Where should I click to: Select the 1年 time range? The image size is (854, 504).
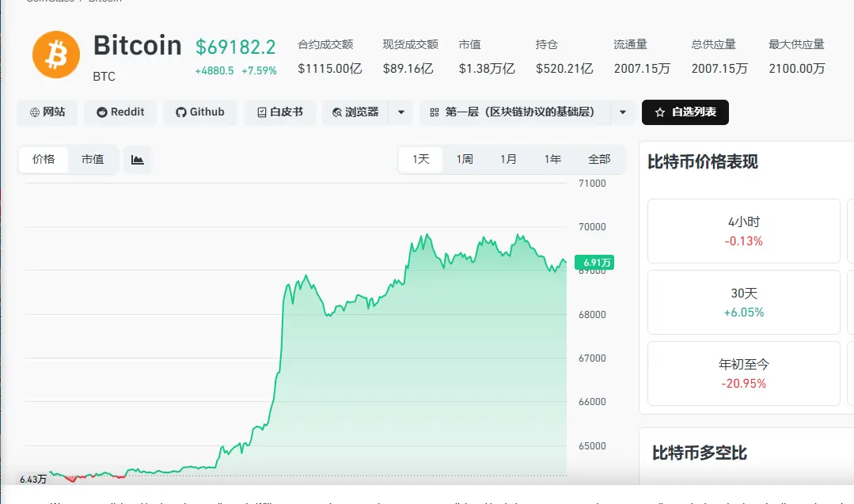pyautogui.click(x=552, y=160)
